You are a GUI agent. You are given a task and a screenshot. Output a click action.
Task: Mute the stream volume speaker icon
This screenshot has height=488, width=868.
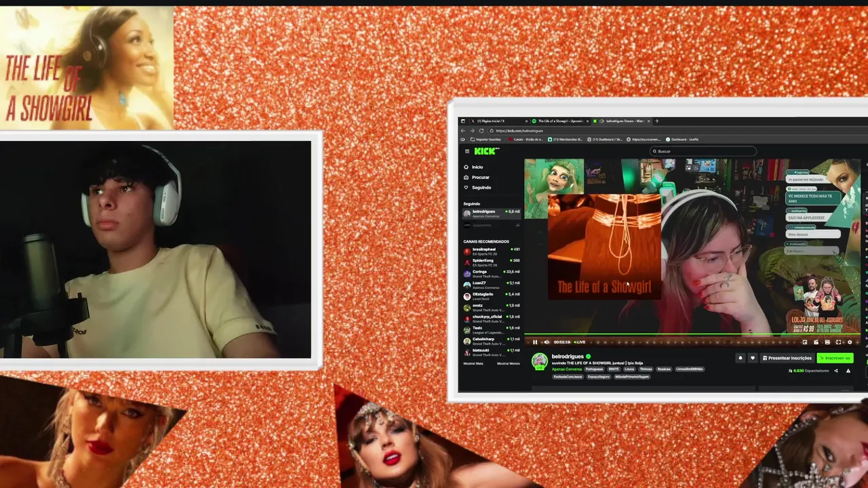coord(546,342)
